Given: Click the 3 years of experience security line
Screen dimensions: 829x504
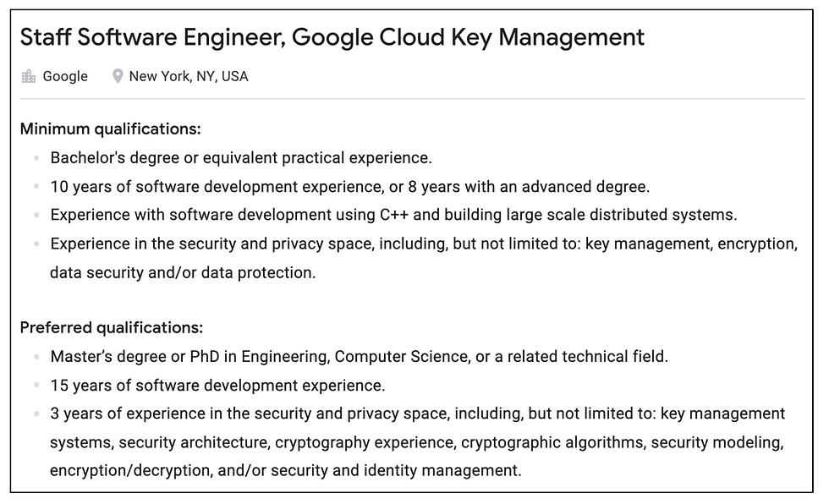Looking at the screenshot, I should 418,414.
